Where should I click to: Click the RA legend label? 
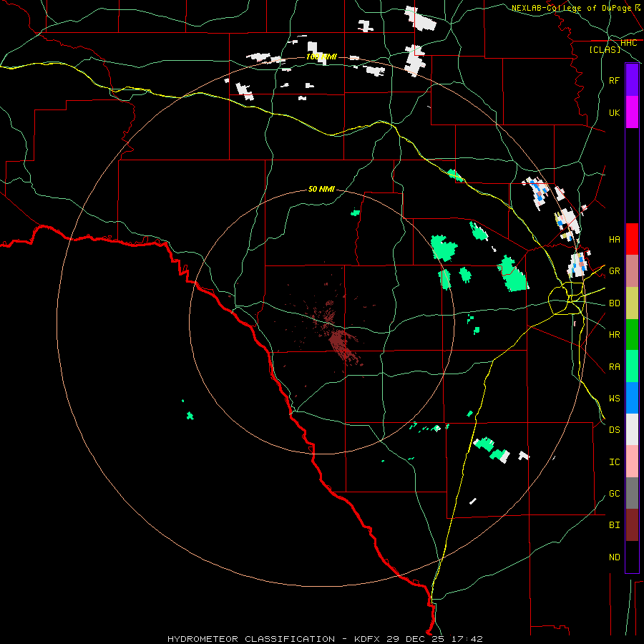tap(615, 367)
